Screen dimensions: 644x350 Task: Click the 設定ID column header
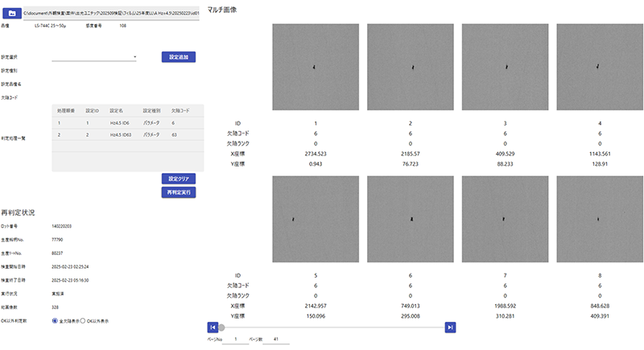[92, 111]
